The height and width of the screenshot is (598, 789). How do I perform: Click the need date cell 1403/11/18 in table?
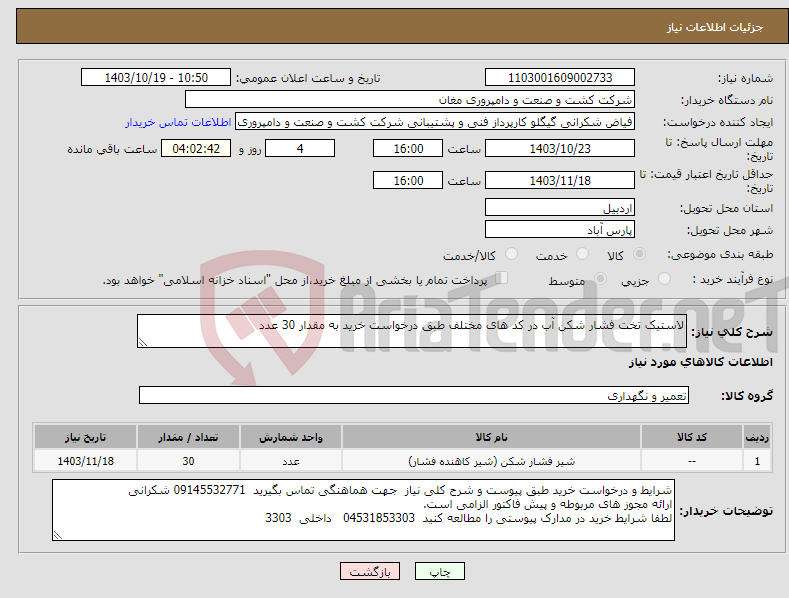click(x=86, y=461)
